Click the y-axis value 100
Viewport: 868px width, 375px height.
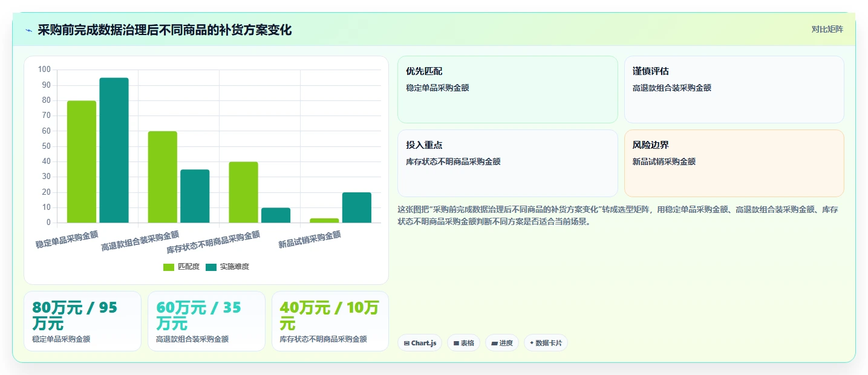44,70
